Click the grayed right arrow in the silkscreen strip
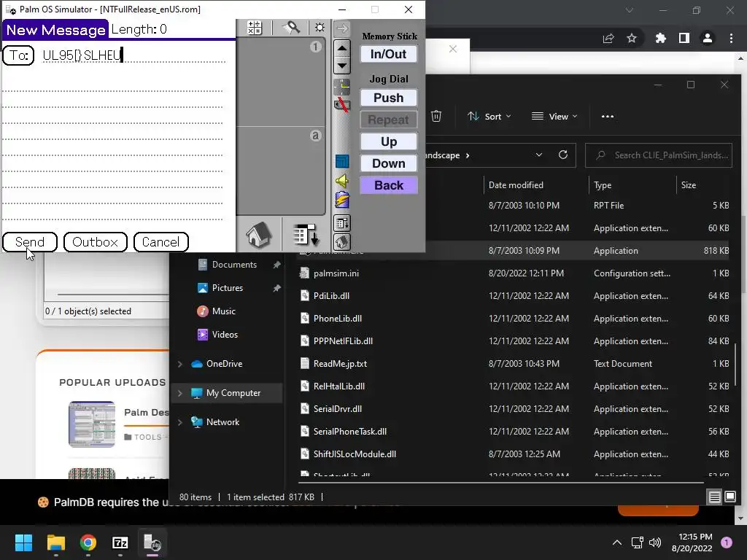Screen dimensions: 747x560 tap(342, 28)
